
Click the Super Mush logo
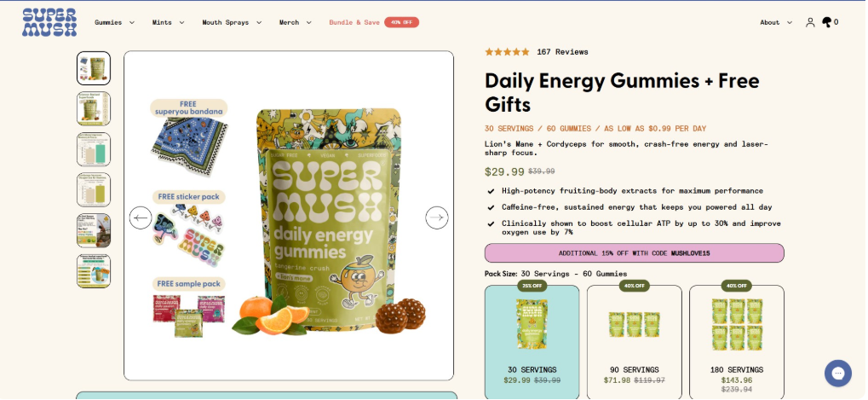[x=49, y=23]
